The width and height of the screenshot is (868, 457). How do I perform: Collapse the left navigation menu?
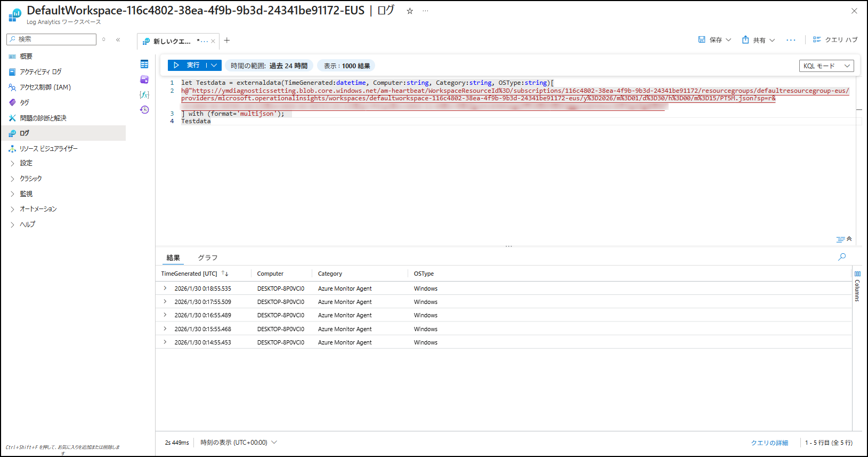point(118,39)
